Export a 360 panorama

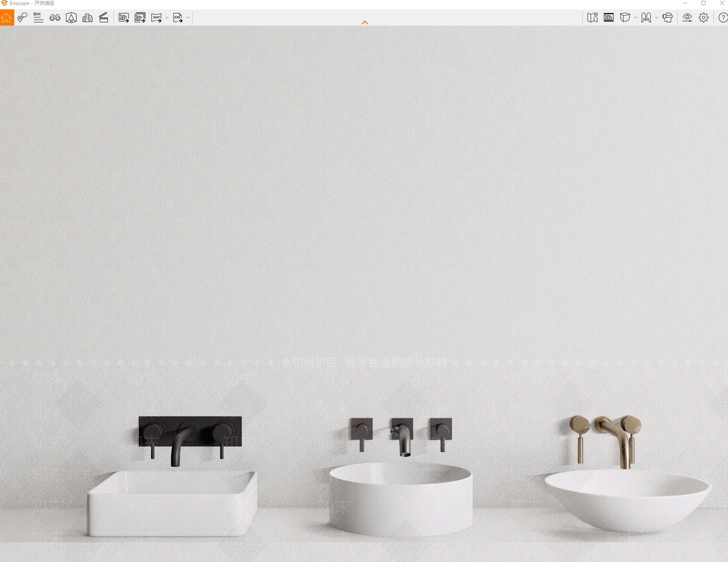[157, 18]
